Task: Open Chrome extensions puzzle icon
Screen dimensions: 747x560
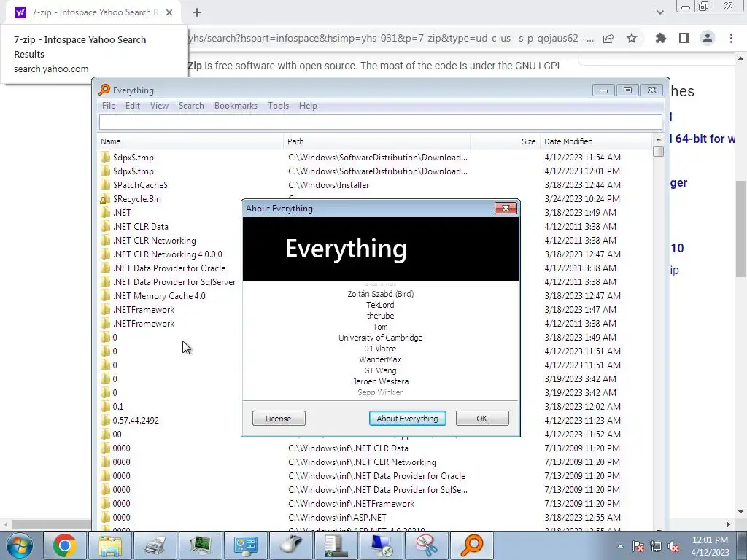Action: pyautogui.click(x=661, y=38)
